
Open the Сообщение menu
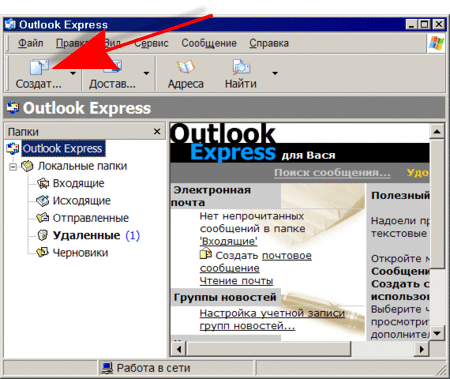[x=209, y=43]
